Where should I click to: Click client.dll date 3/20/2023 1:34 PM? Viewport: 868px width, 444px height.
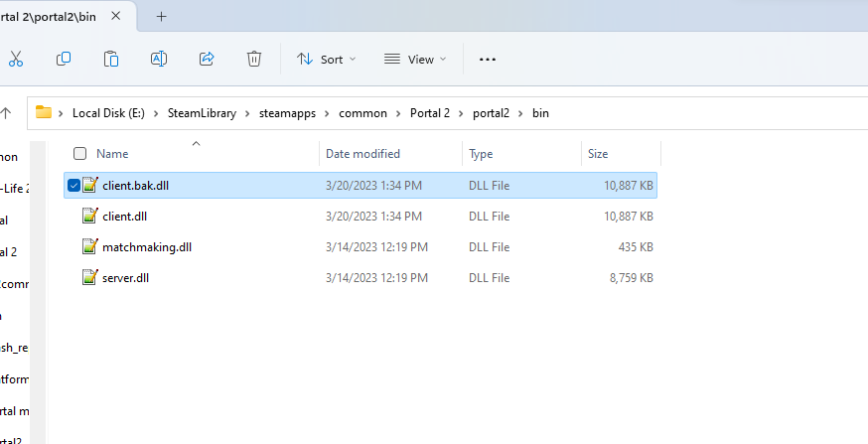tap(373, 217)
